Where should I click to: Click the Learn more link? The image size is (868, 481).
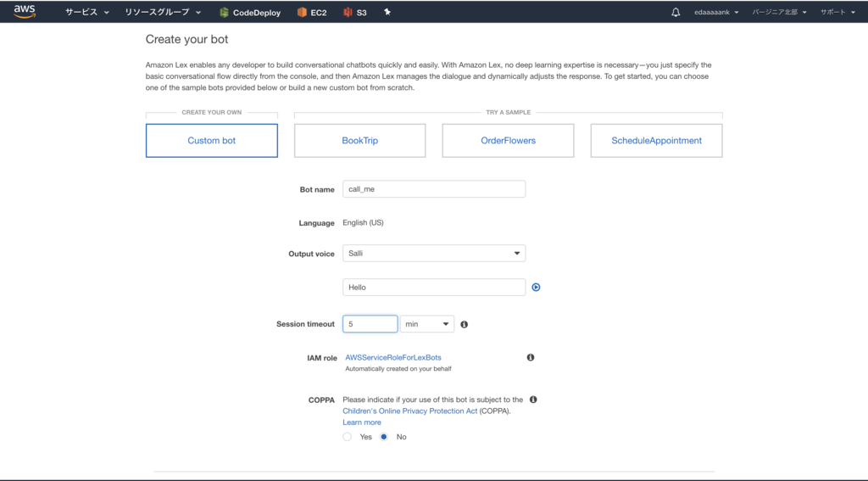[362, 422]
